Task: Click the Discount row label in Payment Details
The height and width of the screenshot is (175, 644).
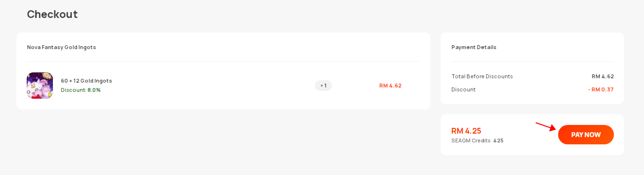Action: click(463, 89)
